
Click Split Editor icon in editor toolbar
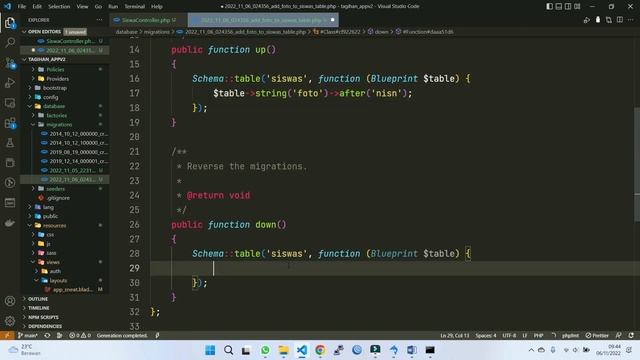[620, 20]
